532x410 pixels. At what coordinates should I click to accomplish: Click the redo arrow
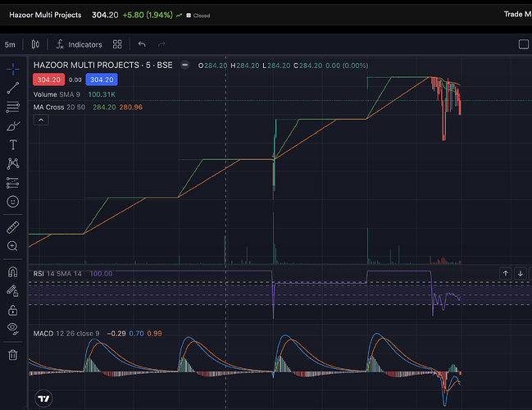[161, 44]
